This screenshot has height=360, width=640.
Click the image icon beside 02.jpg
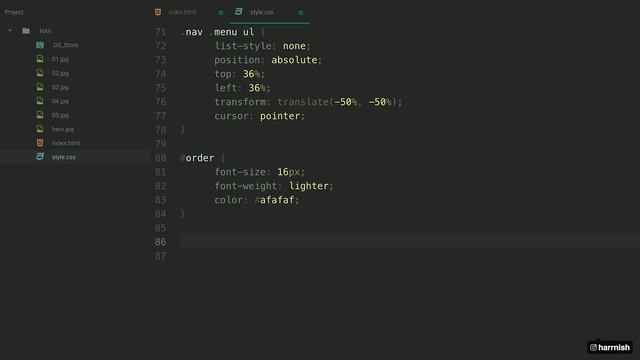coord(40,73)
